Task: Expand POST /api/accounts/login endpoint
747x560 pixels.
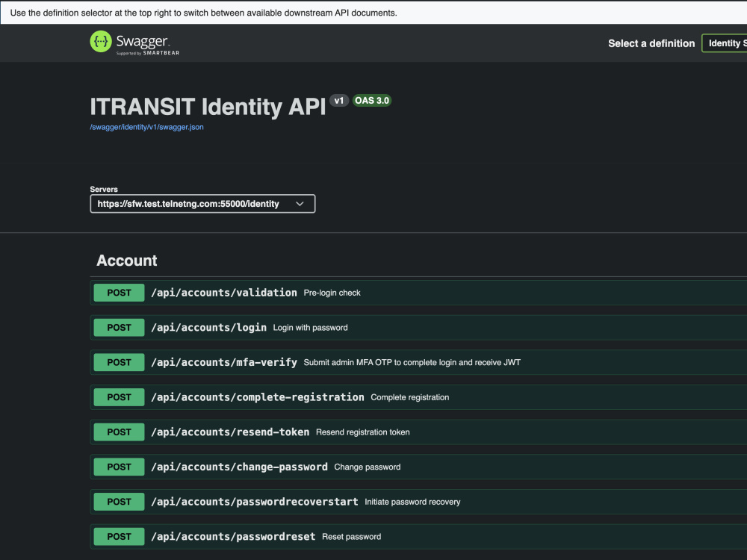Action: (x=418, y=328)
